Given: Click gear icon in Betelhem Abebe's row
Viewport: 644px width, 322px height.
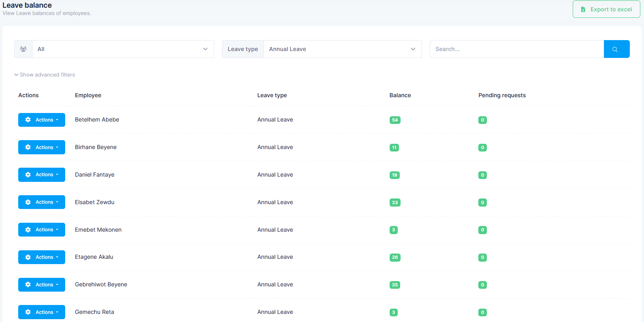Looking at the screenshot, I should pyautogui.click(x=28, y=120).
